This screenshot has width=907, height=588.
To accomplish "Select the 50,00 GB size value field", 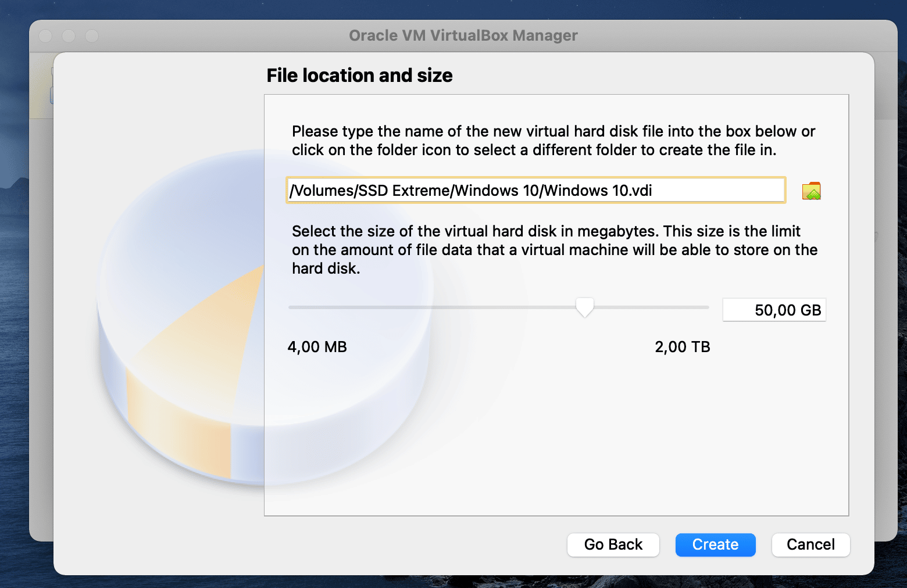I will (774, 310).
